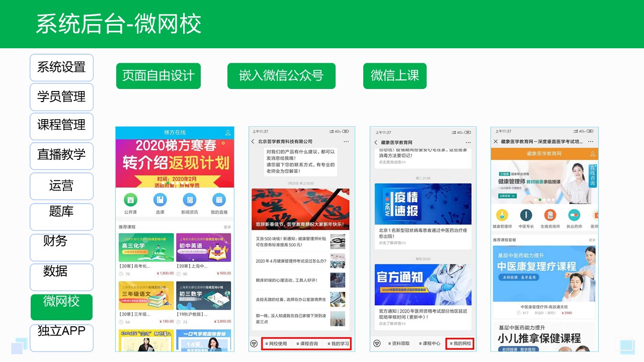This screenshot has width=644, height=362.
Task: Select the 健康管理师 category icon
Action: point(502,215)
